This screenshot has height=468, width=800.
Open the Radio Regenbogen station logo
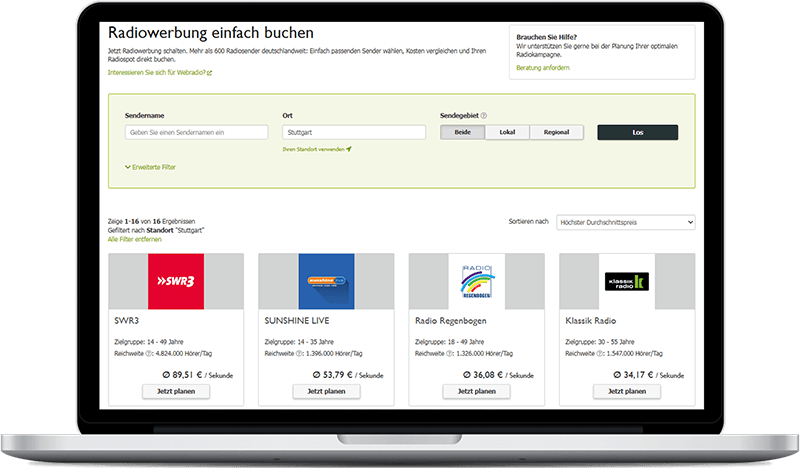point(477,281)
